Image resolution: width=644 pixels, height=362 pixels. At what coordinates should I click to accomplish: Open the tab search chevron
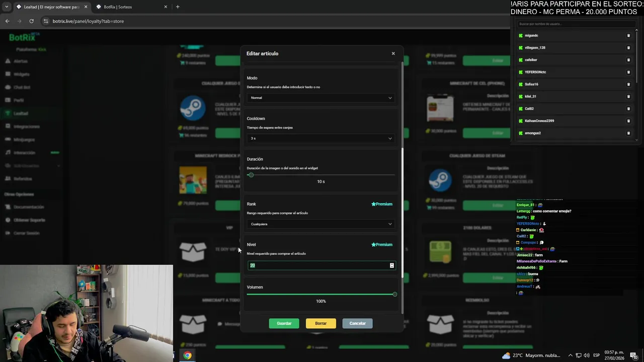click(6, 7)
